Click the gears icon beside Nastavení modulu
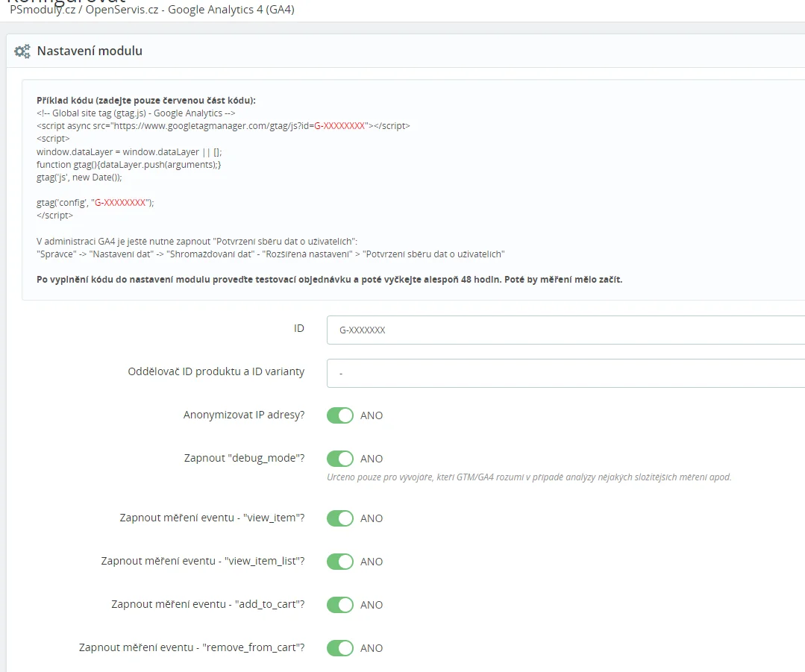The width and height of the screenshot is (805, 672). [22, 51]
